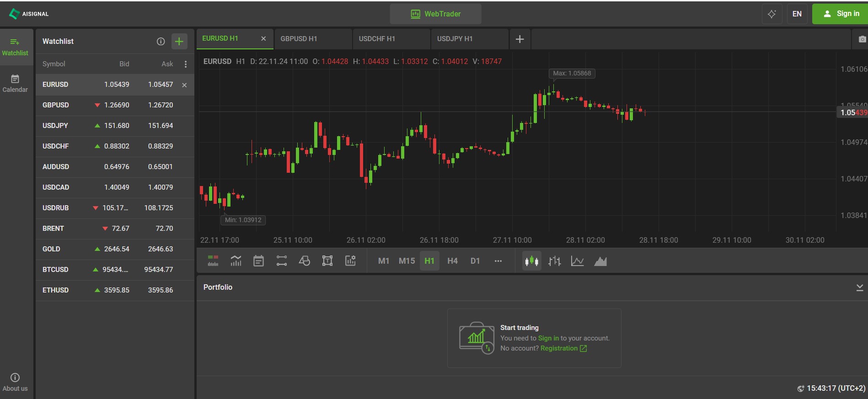Open the chart events calendar icon

[x=259, y=261]
